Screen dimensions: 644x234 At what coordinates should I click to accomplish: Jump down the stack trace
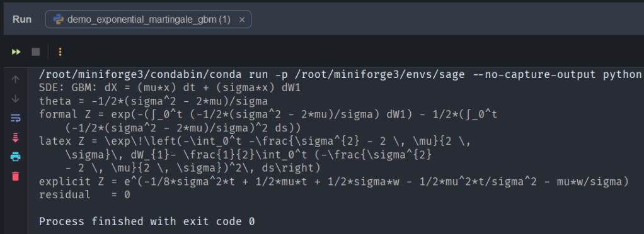click(16, 99)
